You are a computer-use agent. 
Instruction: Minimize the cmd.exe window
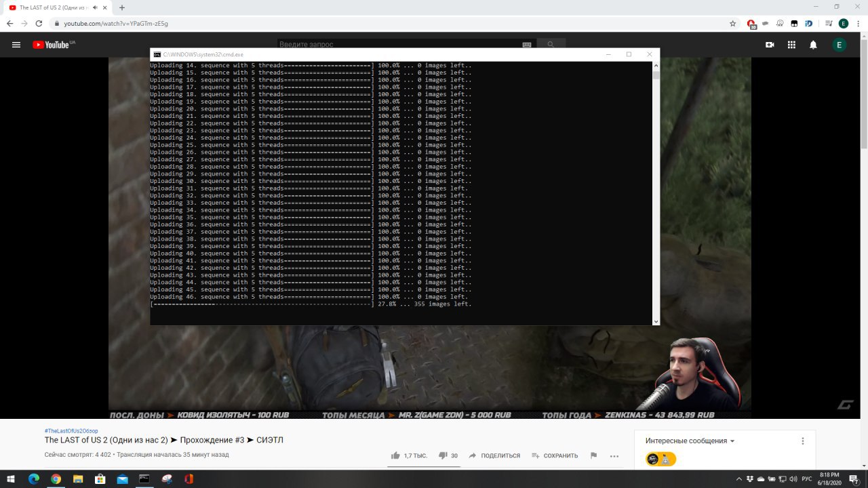point(608,54)
